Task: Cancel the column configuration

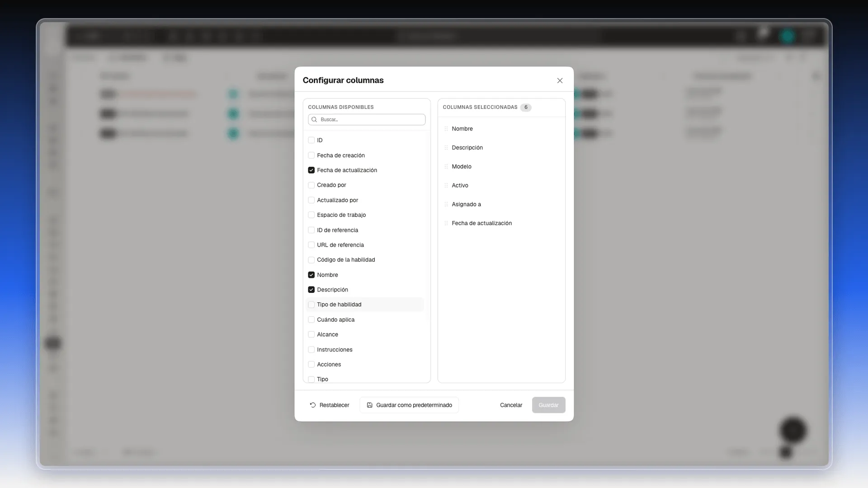Action: tap(511, 405)
